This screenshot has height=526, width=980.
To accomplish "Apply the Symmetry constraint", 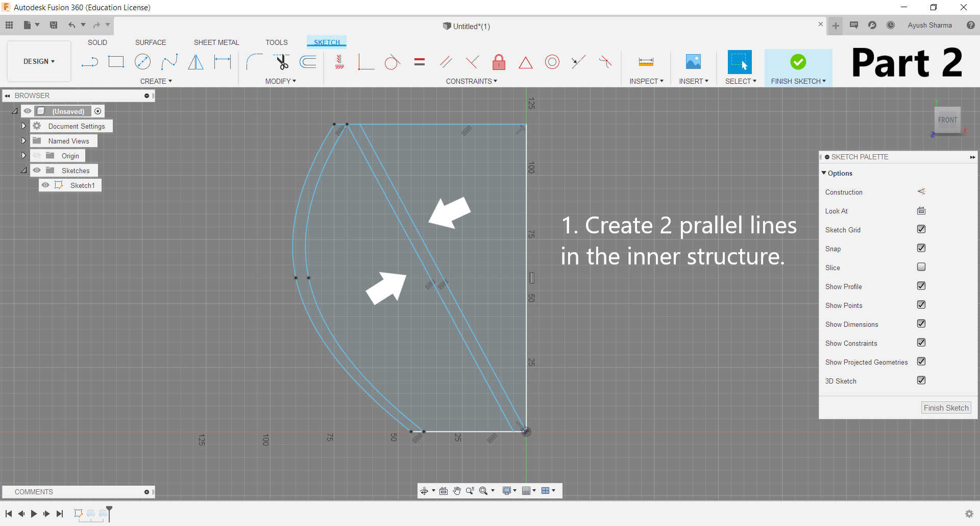I will [605, 62].
